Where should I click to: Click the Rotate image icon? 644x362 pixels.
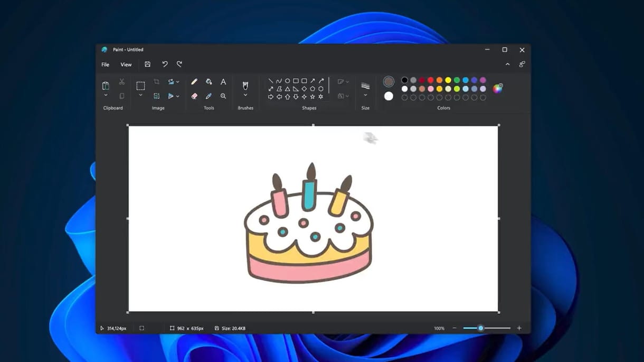tap(171, 81)
